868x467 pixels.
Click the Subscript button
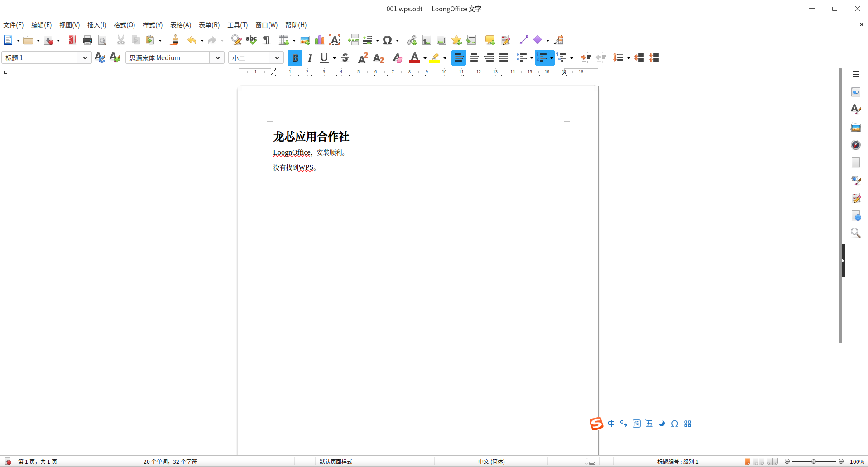tap(379, 57)
